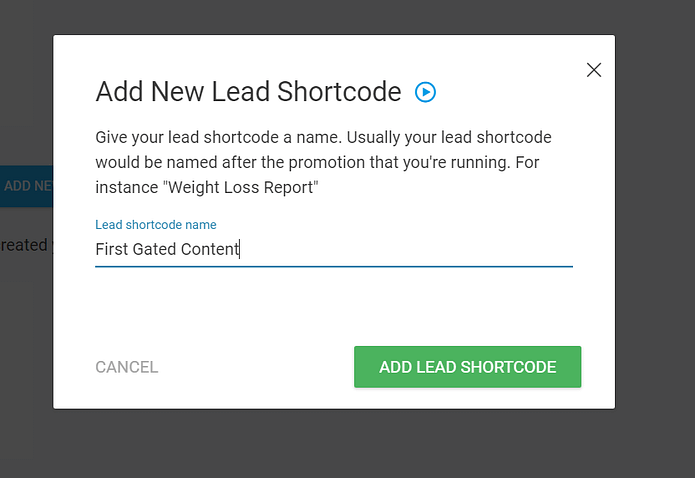Click the empty area right of 'First Gated Content'
695x478 pixels.
pyautogui.click(x=406, y=249)
